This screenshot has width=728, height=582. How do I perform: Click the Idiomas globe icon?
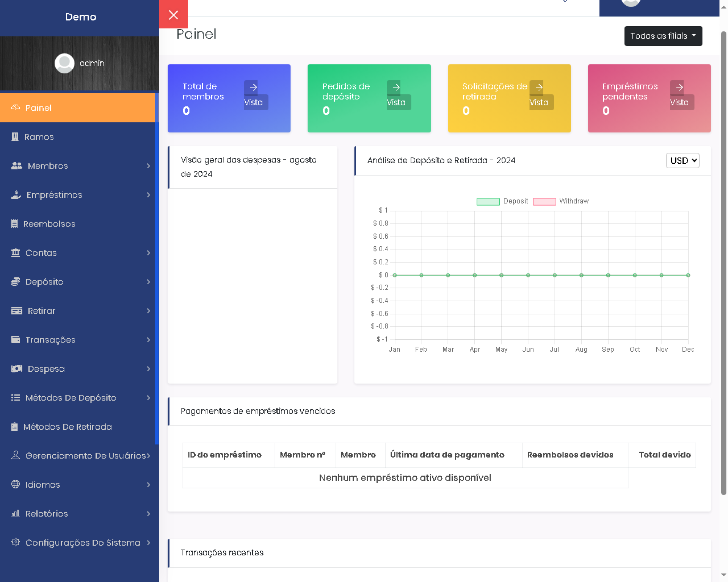pyautogui.click(x=16, y=484)
